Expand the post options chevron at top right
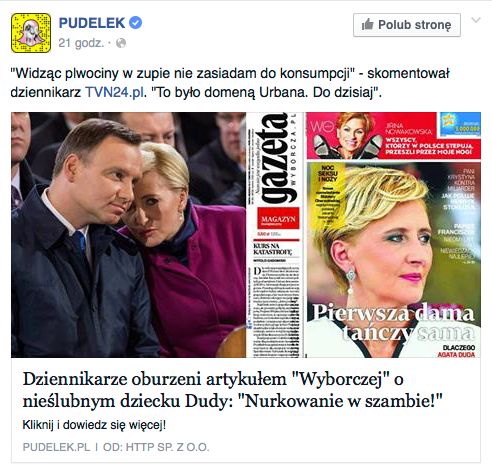492x466 pixels. tap(476, 20)
